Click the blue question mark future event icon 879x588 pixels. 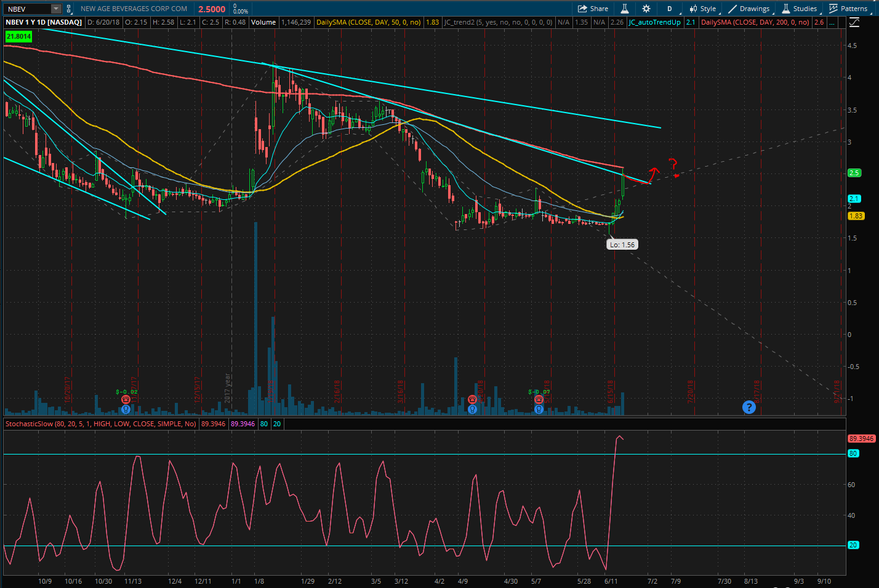(749, 407)
